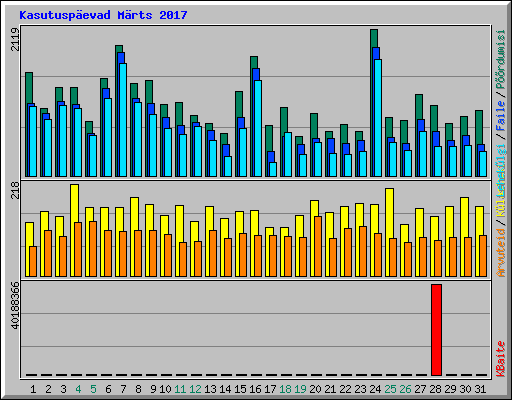
Task: Click day label 31 on x-axis
Action: click(480, 389)
